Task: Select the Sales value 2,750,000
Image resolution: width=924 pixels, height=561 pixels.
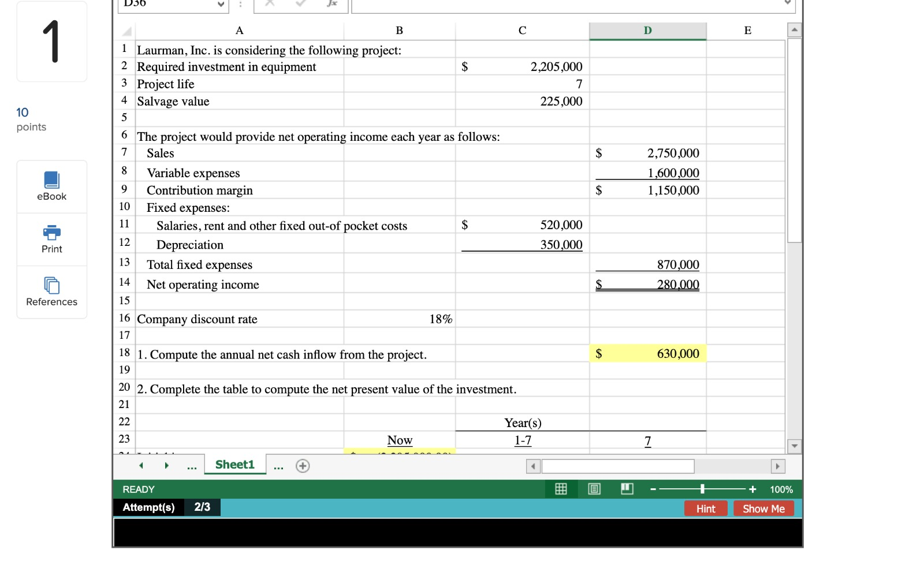Action: tap(648, 154)
